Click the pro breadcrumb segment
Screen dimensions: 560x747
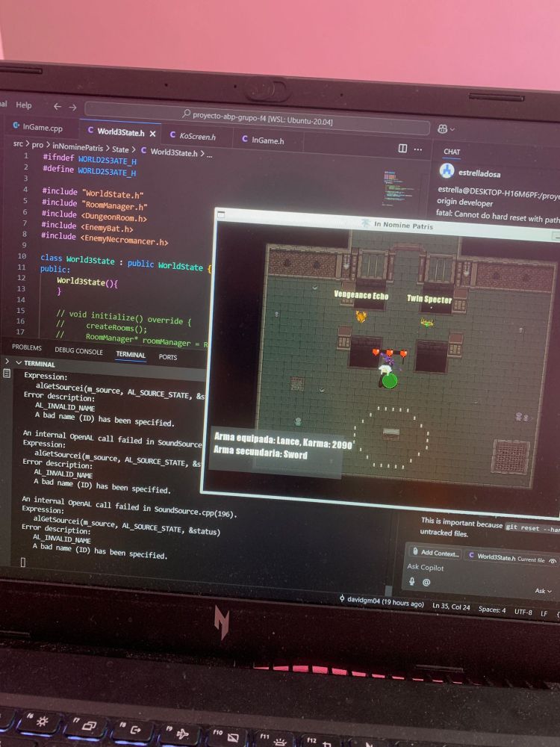[37, 144]
